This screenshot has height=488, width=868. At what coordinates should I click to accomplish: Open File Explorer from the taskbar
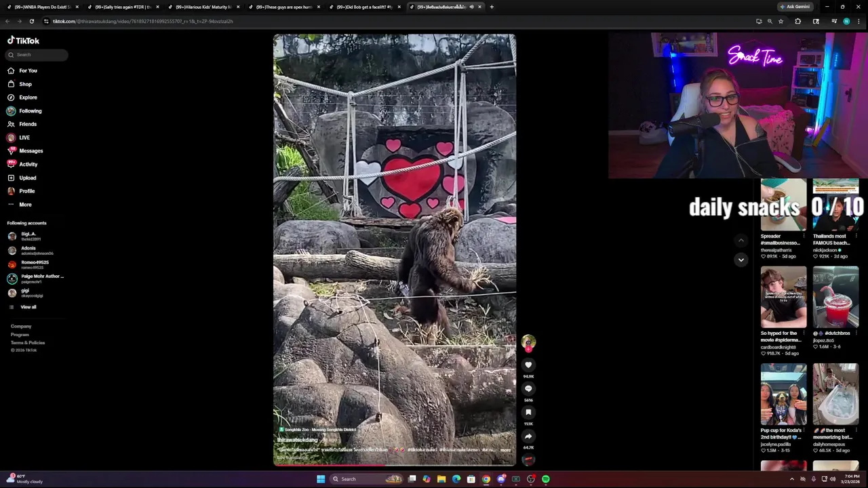tap(441, 479)
